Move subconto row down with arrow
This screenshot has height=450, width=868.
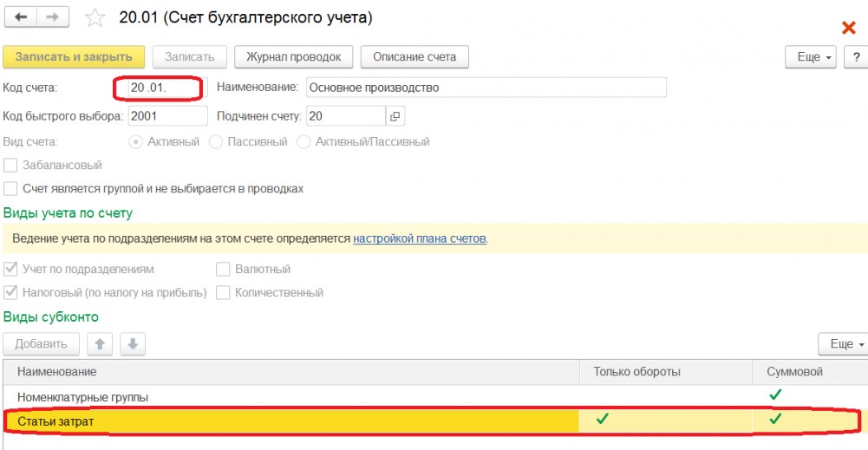tap(132, 344)
